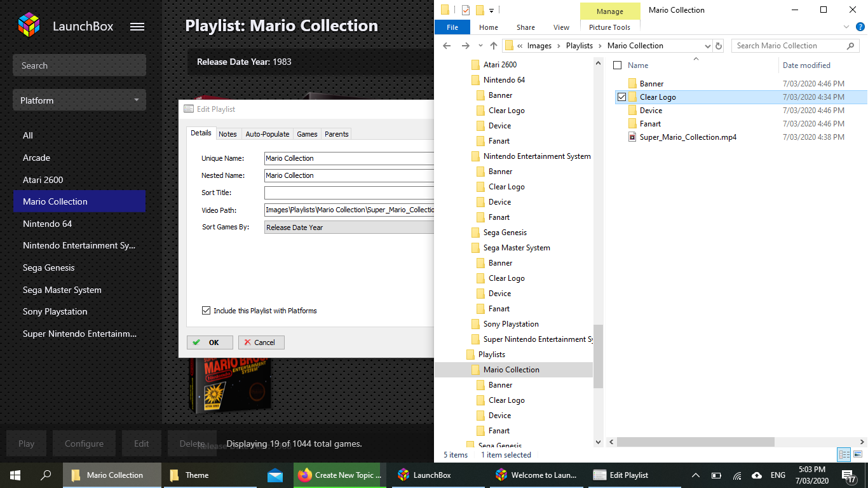Switch Explorer to details view icon
868x488 pixels.
point(844,454)
